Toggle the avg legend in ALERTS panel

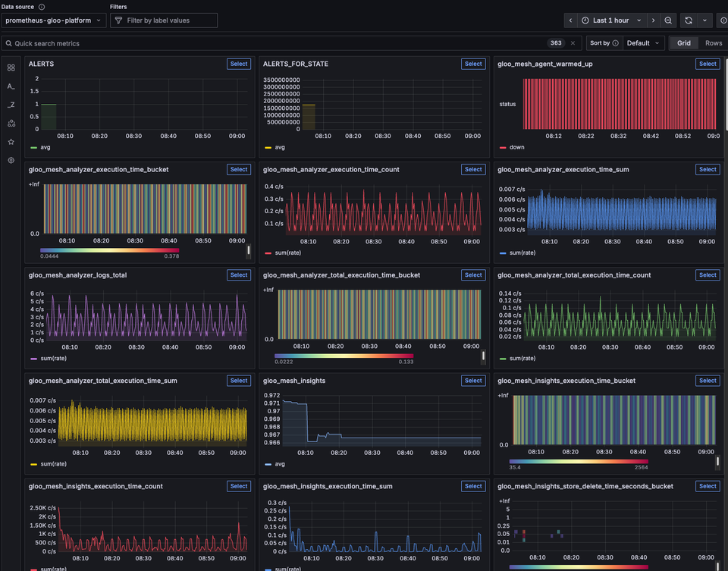point(42,147)
